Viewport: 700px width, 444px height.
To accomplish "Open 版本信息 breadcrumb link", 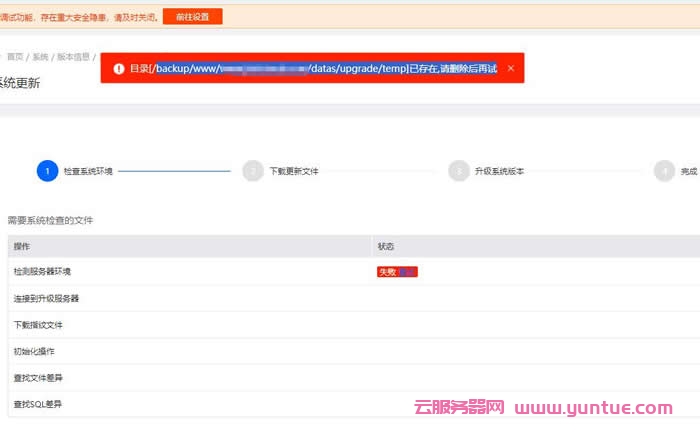I will [x=73, y=57].
